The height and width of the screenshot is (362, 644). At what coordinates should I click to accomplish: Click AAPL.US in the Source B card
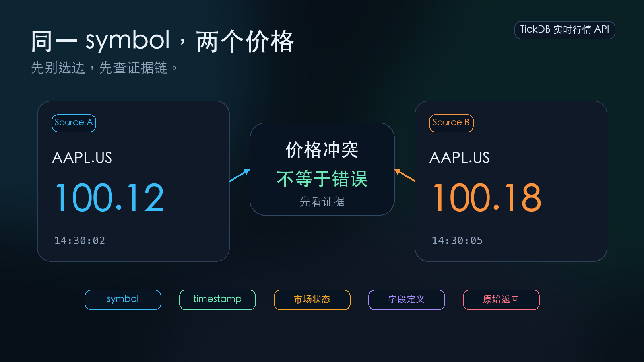pyautogui.click(x=460, y=158)
